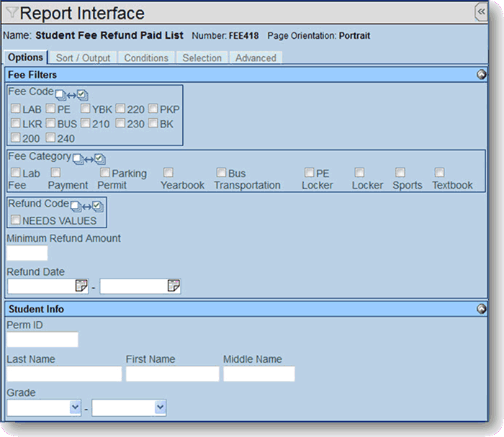Check the Yearbook category box

(x=168, y=173)
